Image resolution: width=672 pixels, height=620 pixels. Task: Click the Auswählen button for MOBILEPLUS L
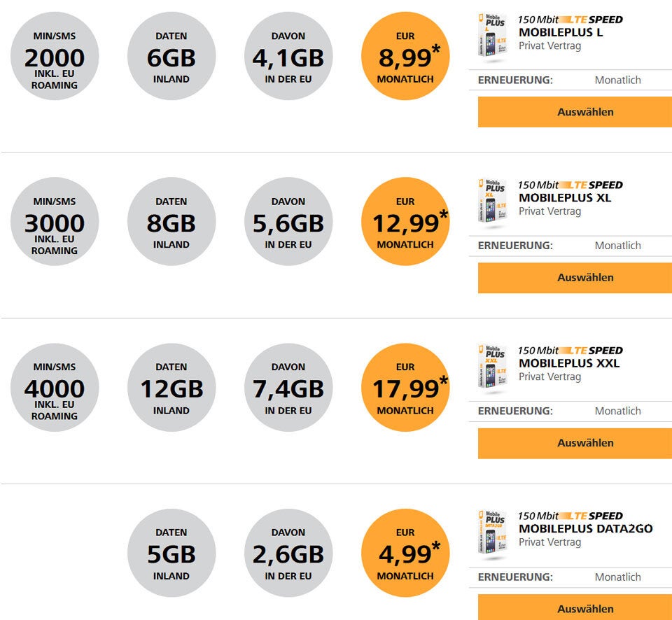click(575, 112)
